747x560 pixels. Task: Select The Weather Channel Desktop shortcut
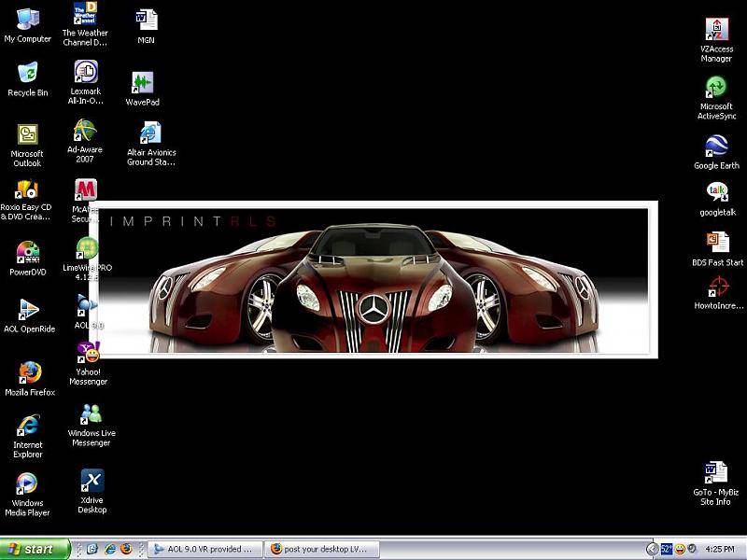(x=85, y=24)
